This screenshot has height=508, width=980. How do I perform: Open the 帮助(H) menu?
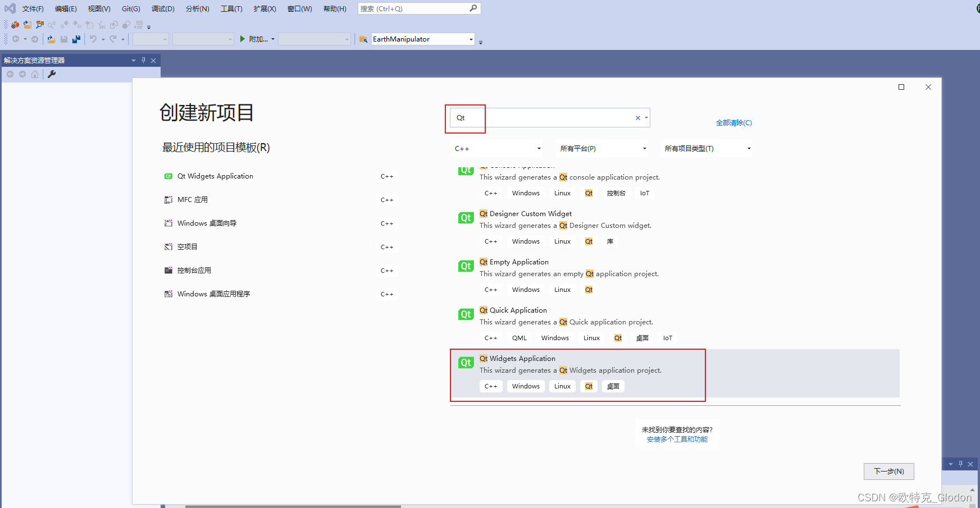point(335,8)
